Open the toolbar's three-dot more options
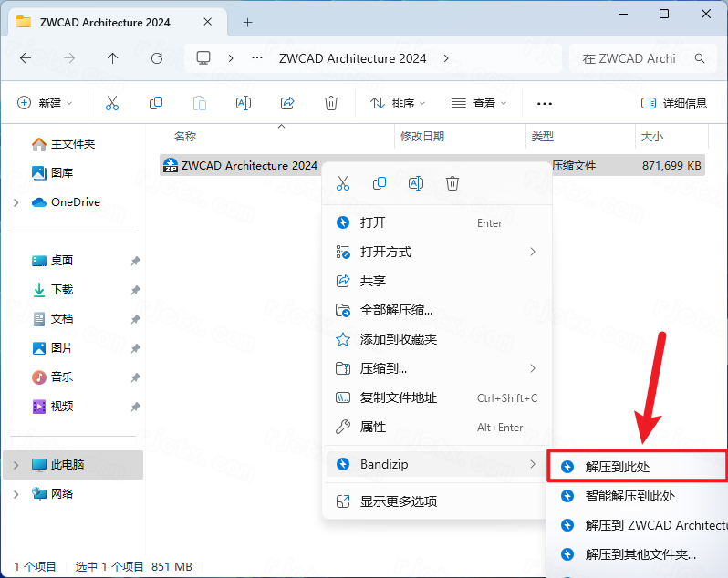728x578 pixels. click(x=545, y=103)
